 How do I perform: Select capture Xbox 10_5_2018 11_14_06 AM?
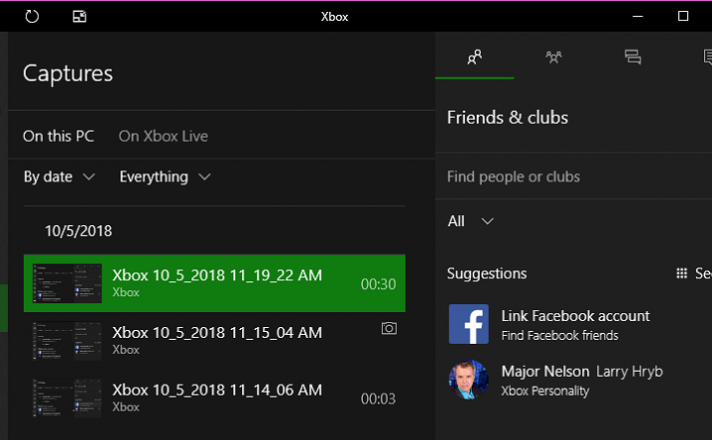tap(214, 398)
